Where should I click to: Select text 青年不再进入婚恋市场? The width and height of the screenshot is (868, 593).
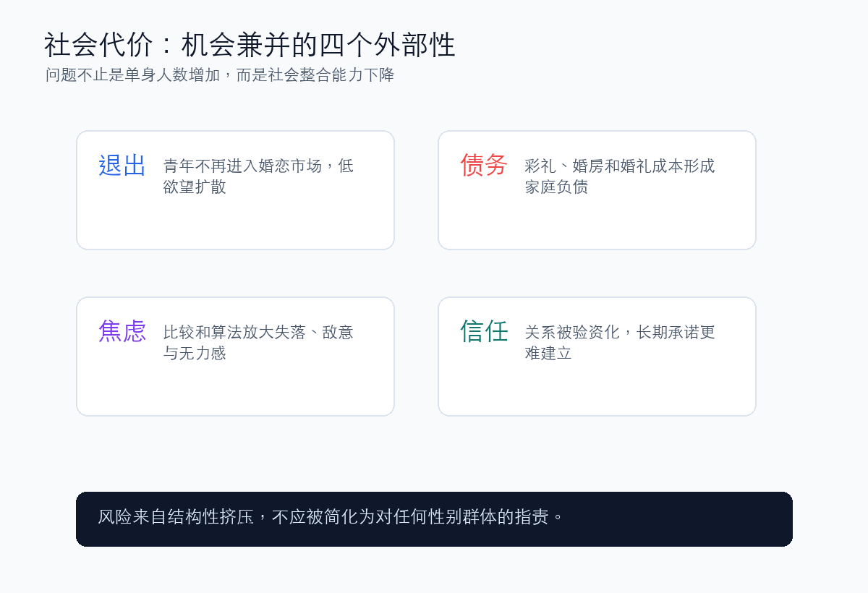pos(242,166)
